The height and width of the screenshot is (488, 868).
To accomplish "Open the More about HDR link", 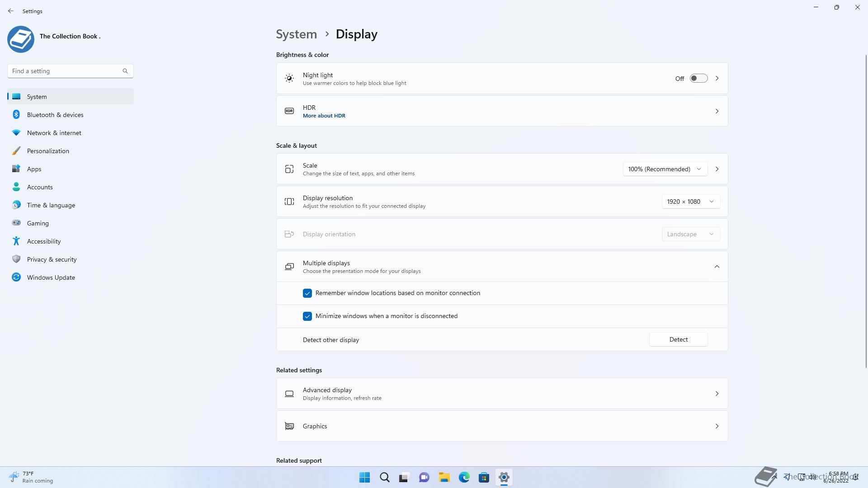I will [x=324, y=116].
